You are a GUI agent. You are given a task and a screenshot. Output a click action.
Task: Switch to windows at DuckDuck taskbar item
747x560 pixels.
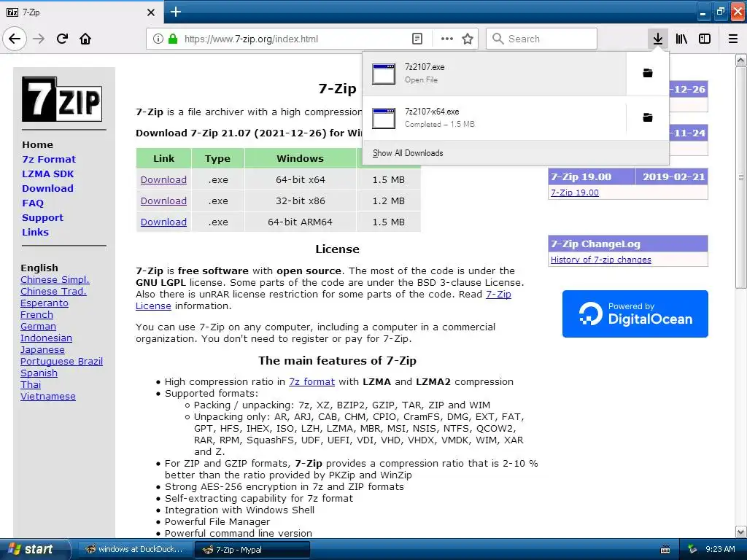click(x=135, y=550)
